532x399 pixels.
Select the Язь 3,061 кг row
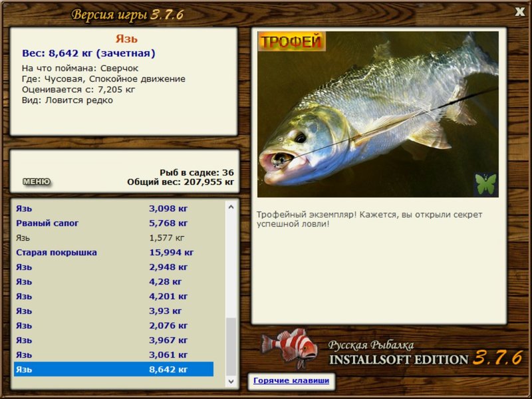tap(114, 354)
